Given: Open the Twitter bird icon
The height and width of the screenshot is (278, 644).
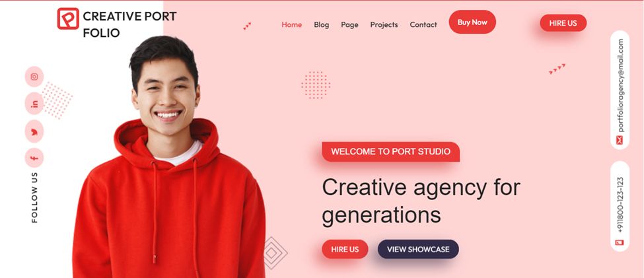Looking at the screenshot, I should pyautogui.click(x=34, y=132).
